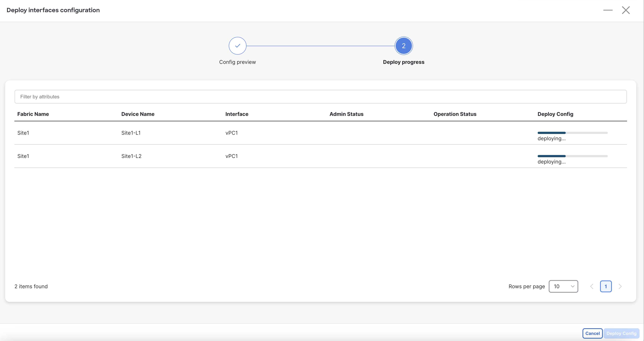Select device name Site1-L1
The width and height of the screenshot is (644, 341).
(x=131, y=133)
